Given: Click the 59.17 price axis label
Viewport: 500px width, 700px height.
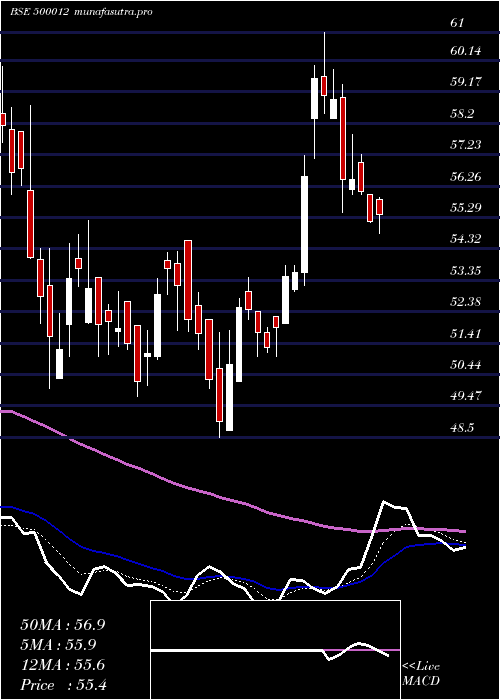Looking at the screenshot, I should (x=466, y=82).
